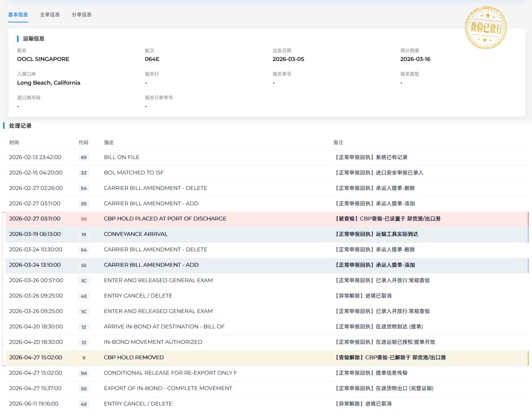Viewport: 532px width, 417px height.
Task: Click the 1I code badge
Action: (x=84, y=358)
